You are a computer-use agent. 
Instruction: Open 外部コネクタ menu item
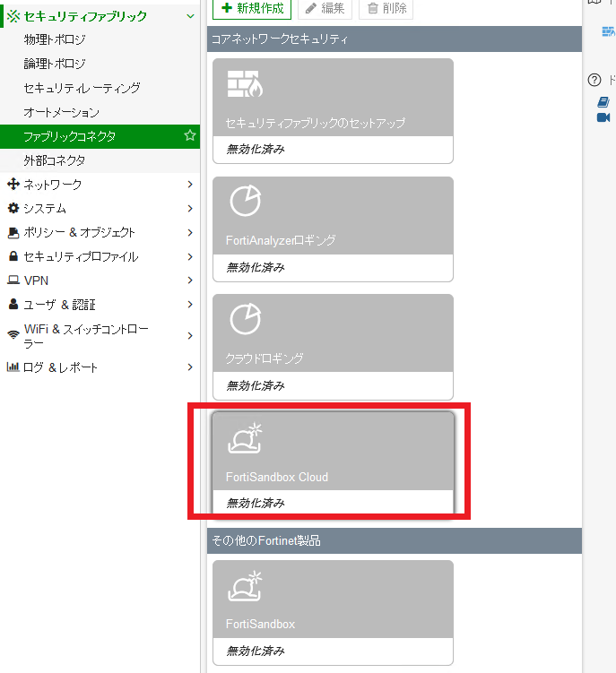point(55,160)
